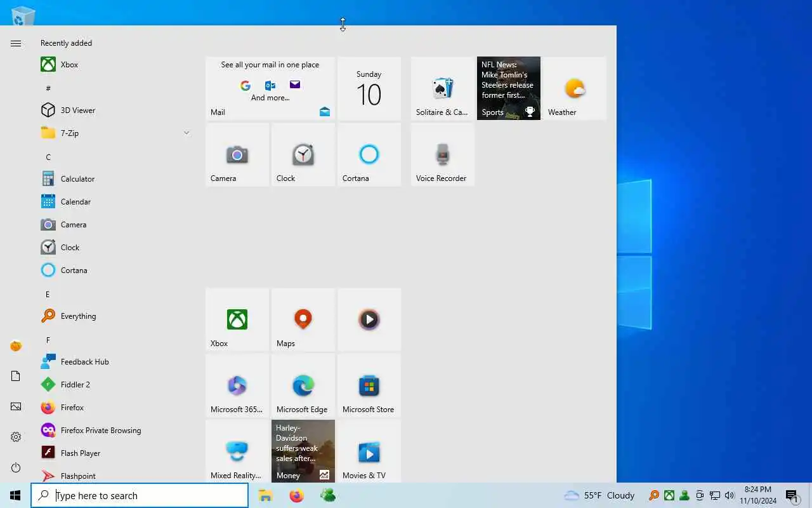The height and width of the screenshot is (508, 812).
Task: Open the Mail tile
Action: click(x=270, y=88)
